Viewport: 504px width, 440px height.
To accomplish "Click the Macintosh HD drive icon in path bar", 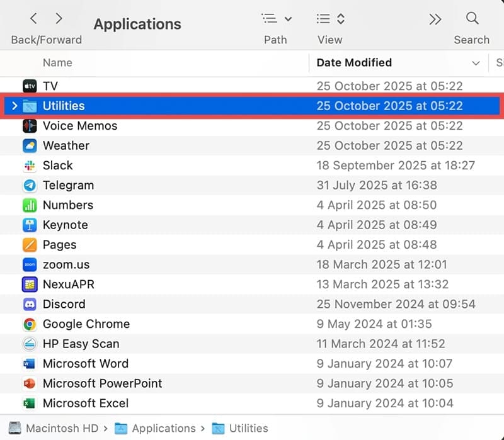I will pyautogui.click(x=14, y=428).
